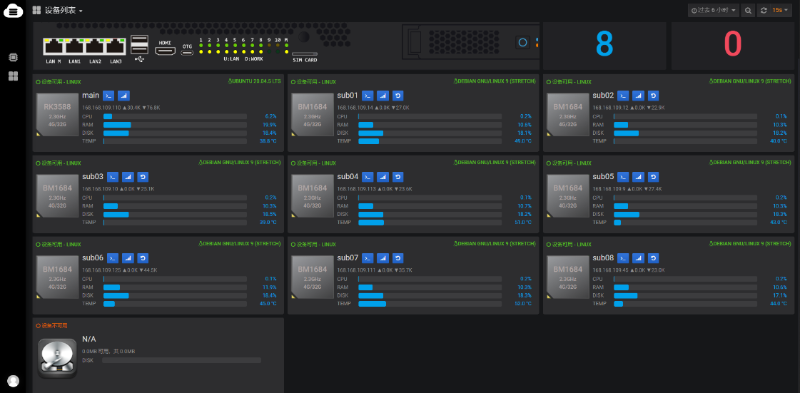This screenshot has width=800, height=393.
Task: Open terminal for the main device
Action: point(109,95)
